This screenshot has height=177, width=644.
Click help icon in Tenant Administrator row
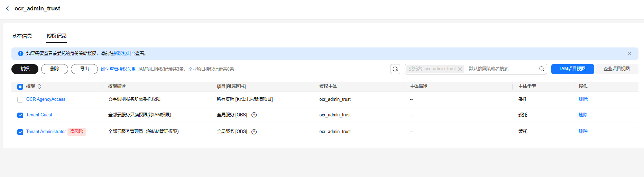coord(254,132)
